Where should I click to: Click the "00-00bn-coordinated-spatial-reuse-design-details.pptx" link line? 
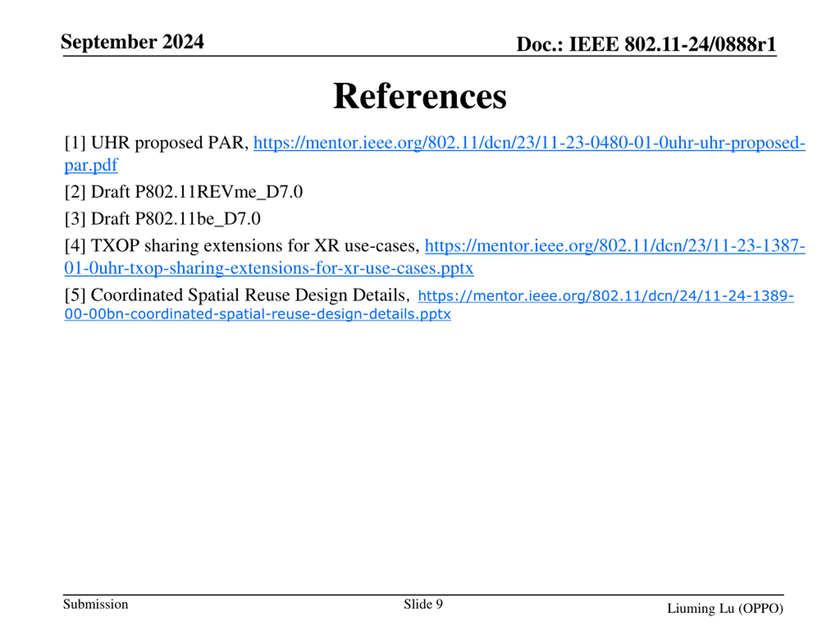258,314
